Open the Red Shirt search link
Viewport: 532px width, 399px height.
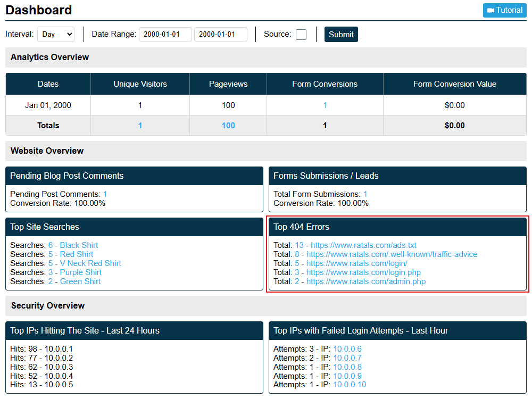point(77,254)
